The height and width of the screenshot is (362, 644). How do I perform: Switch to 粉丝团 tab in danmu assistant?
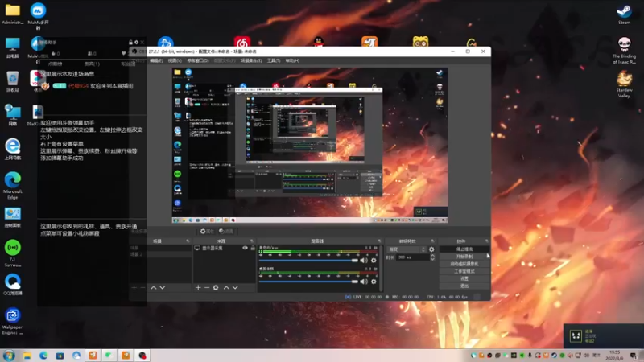pyautogui.click(x=128, y=64)
